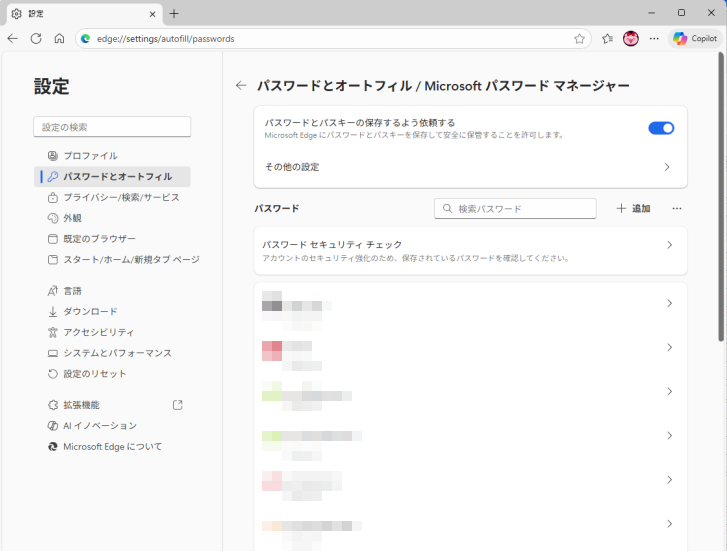Screen dimensions: 727x553
Task: Open more options ellipsis beside 追加
Action: point(676,209)
